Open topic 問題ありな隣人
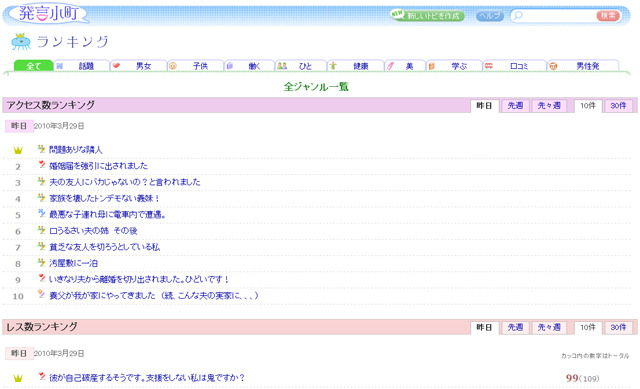Viewport: 640px width, 389px height. point(76,149)
